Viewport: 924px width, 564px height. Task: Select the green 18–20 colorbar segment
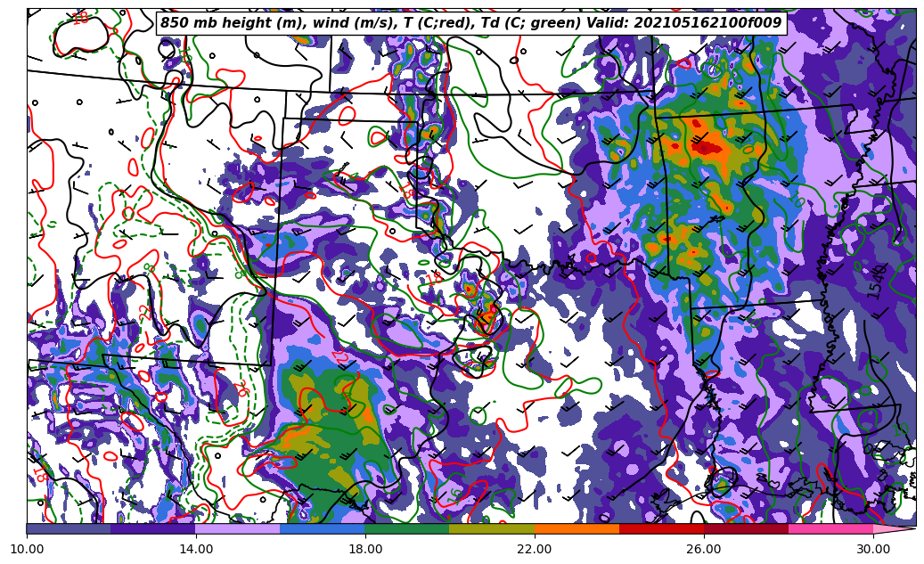407,528
